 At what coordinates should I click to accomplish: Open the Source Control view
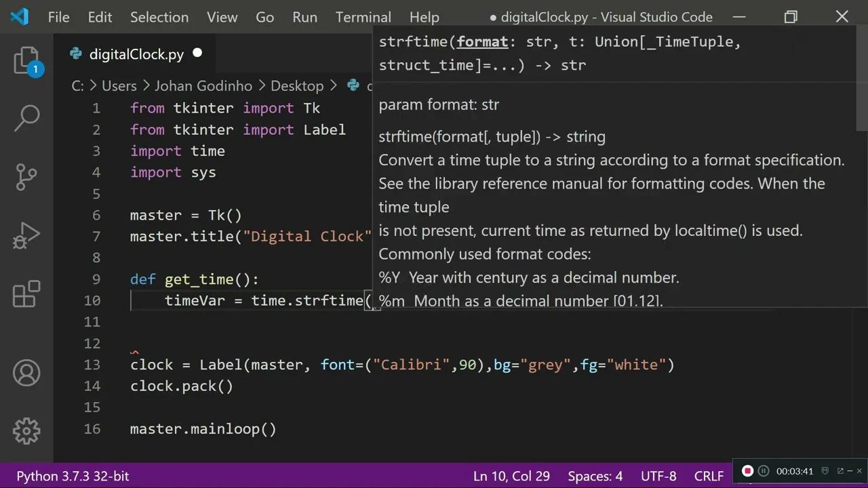tap(26, 176)
